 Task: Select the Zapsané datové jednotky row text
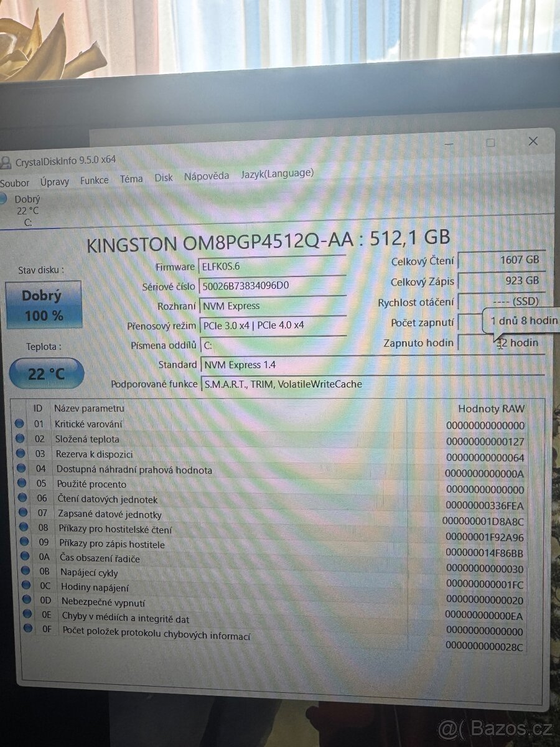pos(110,514)
